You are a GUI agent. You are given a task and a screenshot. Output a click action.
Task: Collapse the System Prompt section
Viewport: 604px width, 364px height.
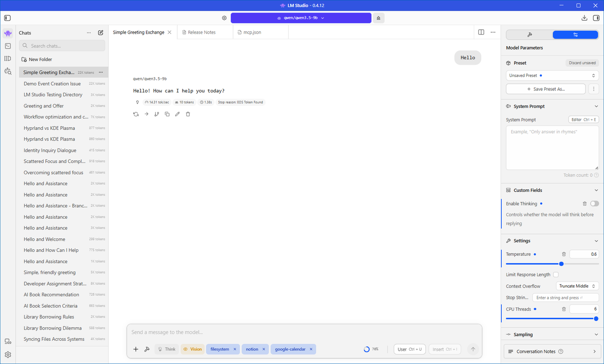pyautogui.click(x=596, y=107)
